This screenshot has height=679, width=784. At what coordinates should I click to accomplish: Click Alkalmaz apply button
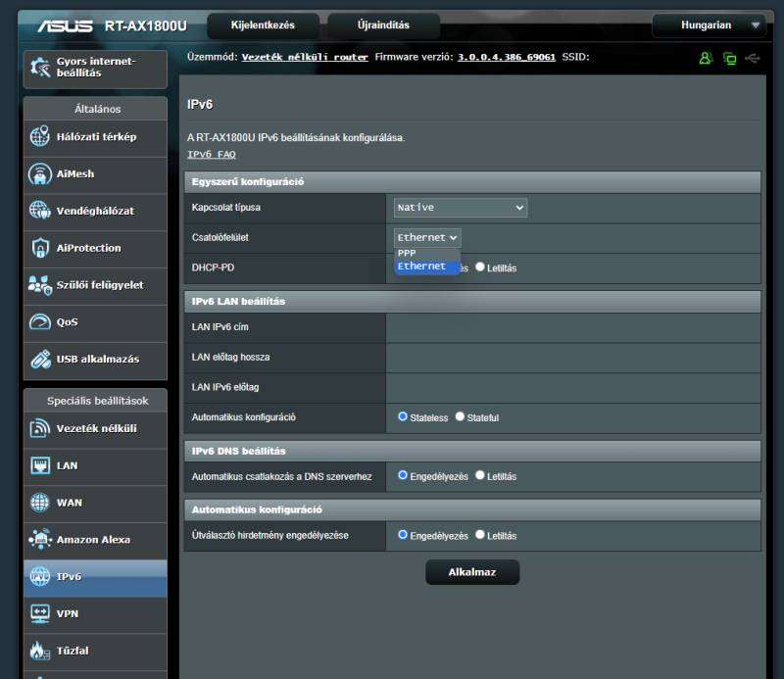coord(472,572)
